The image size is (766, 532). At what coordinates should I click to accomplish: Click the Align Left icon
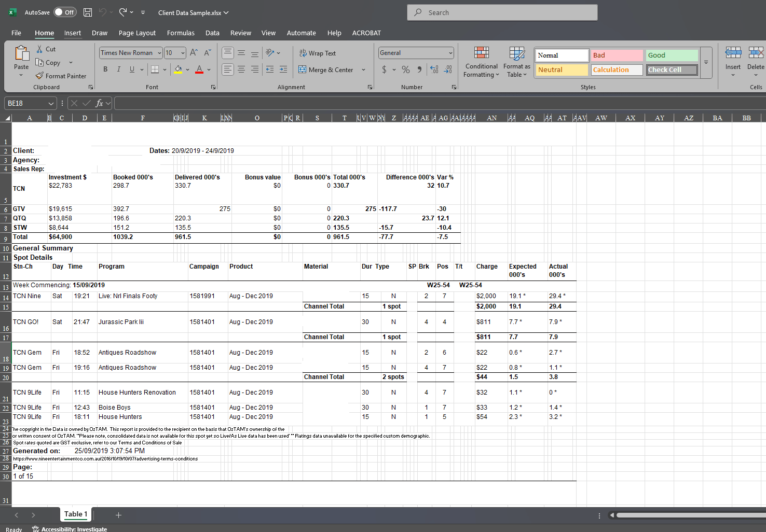[227, 69]
